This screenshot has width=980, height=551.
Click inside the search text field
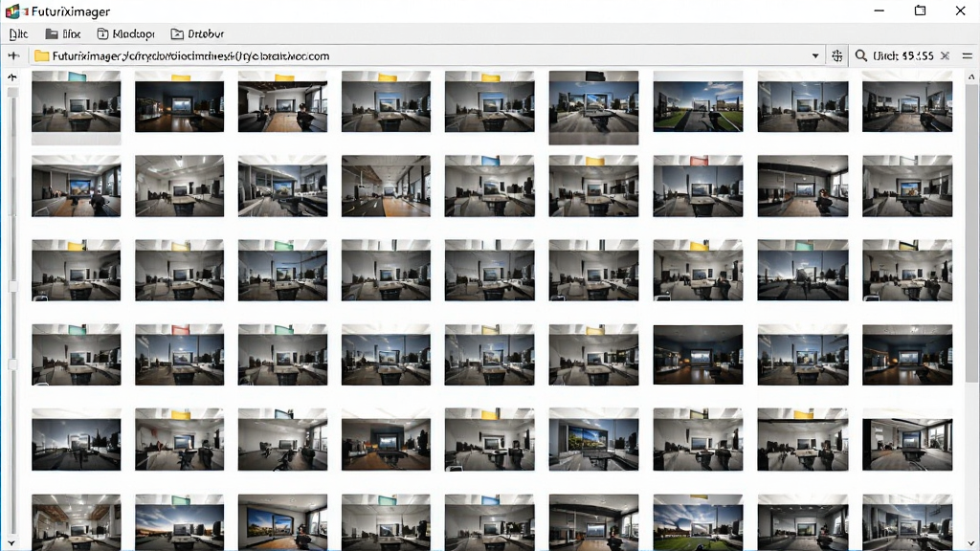tap(903, 56)
